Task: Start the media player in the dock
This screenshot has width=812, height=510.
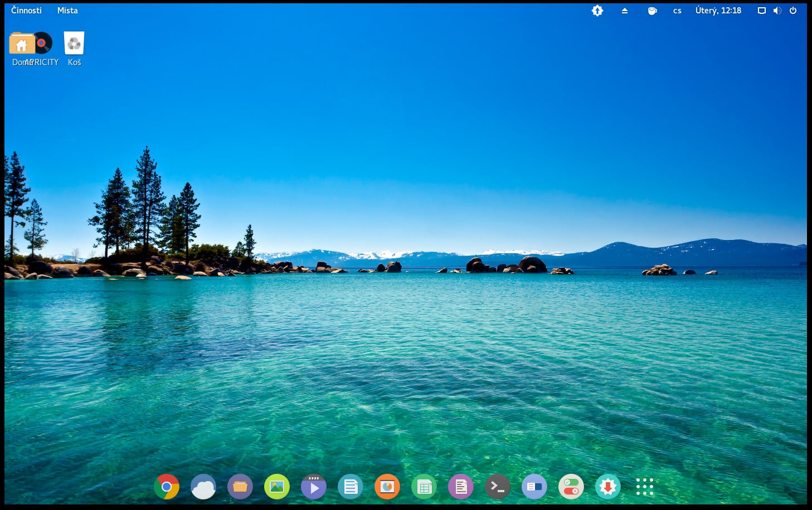Action: pos(314,486)
